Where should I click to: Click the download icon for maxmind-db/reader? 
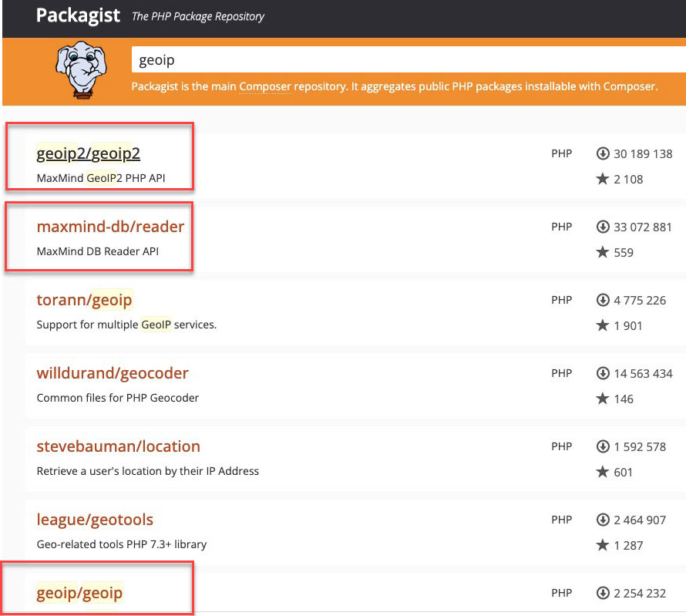[x=603, y=227]
